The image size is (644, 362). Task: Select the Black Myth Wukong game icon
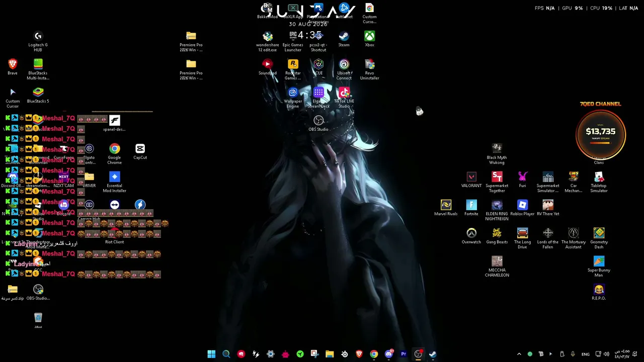pos(497,154)
